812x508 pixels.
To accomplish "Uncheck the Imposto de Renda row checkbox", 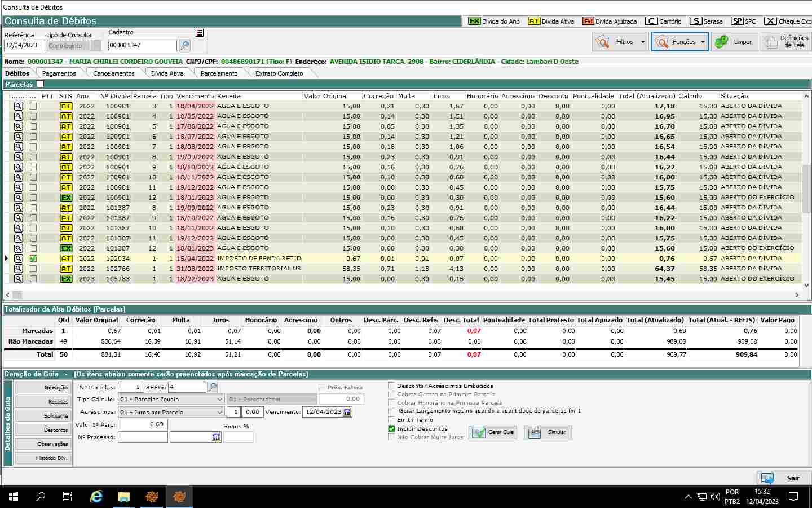I will (x=33, y=259).
